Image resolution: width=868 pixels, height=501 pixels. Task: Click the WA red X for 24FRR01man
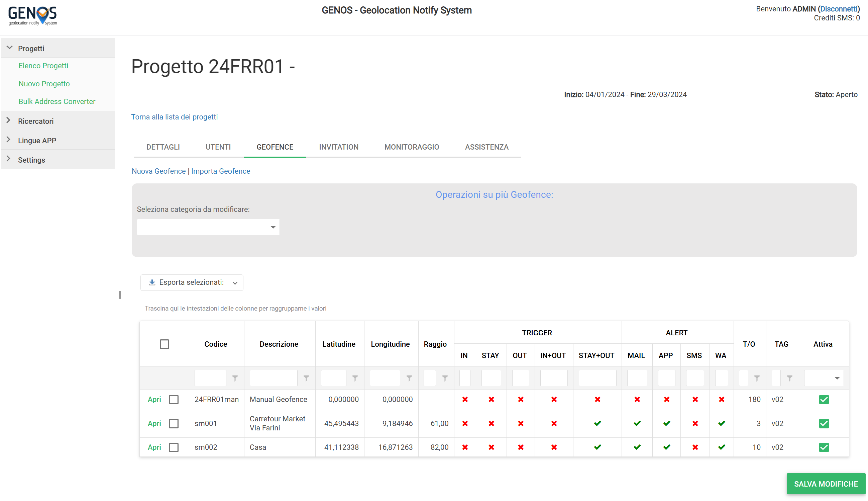(x=722, y=399)
